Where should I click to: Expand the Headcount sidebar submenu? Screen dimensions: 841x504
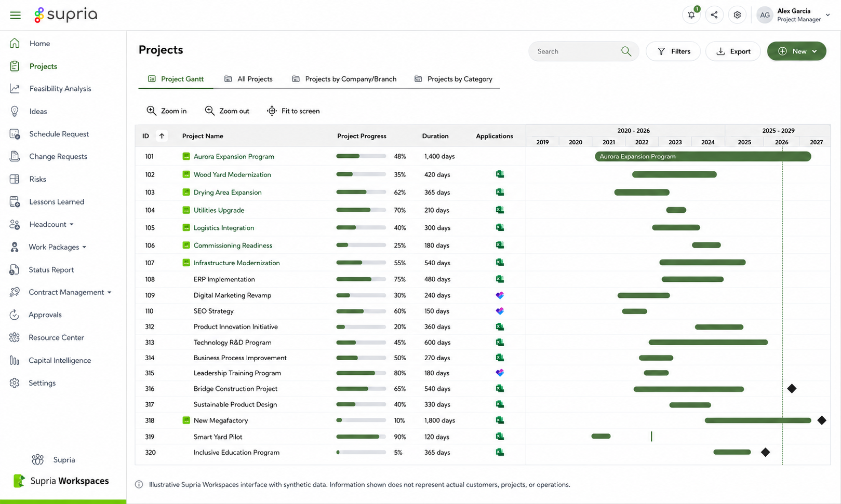click(72, 224)
